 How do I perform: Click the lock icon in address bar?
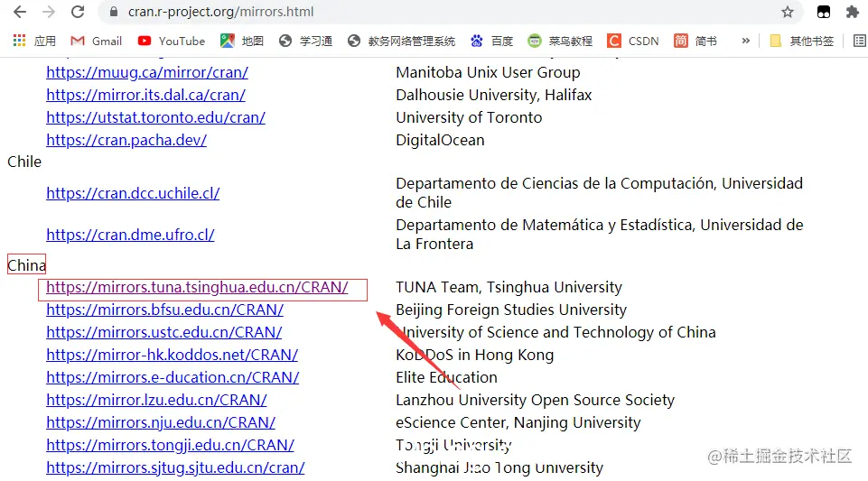[x=114, y=12]
